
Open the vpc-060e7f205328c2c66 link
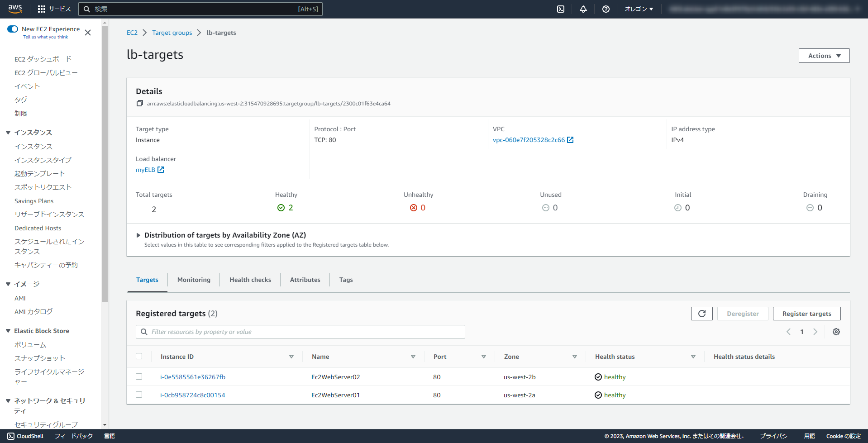[529, 140]
